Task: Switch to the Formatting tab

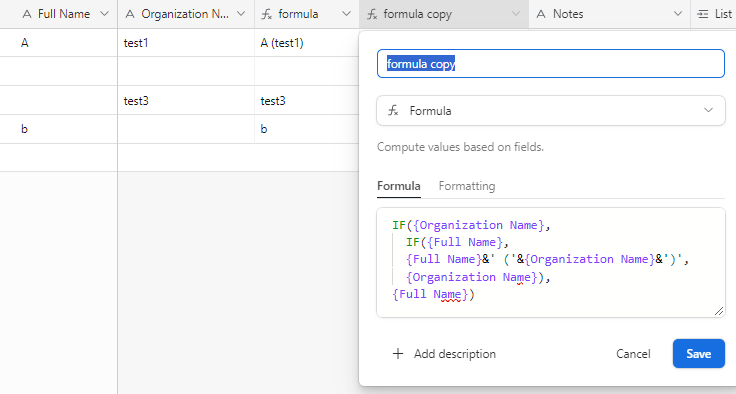Action: (467, 186)
